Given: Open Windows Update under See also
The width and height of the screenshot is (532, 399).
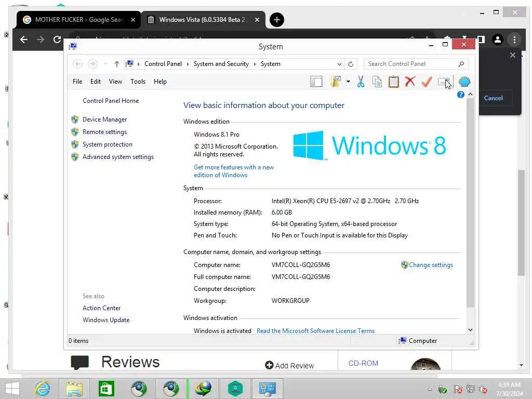Looking at the screenshot, I should click(106, 320).
